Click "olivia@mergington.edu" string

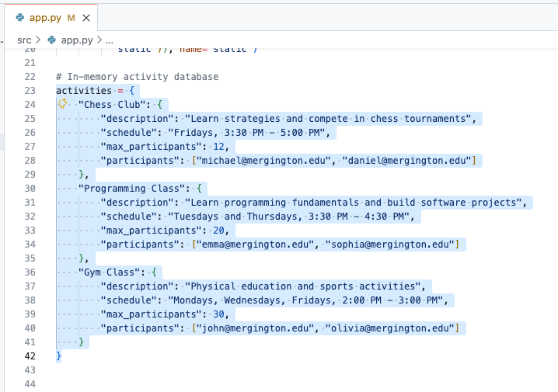tap(390, 328)
